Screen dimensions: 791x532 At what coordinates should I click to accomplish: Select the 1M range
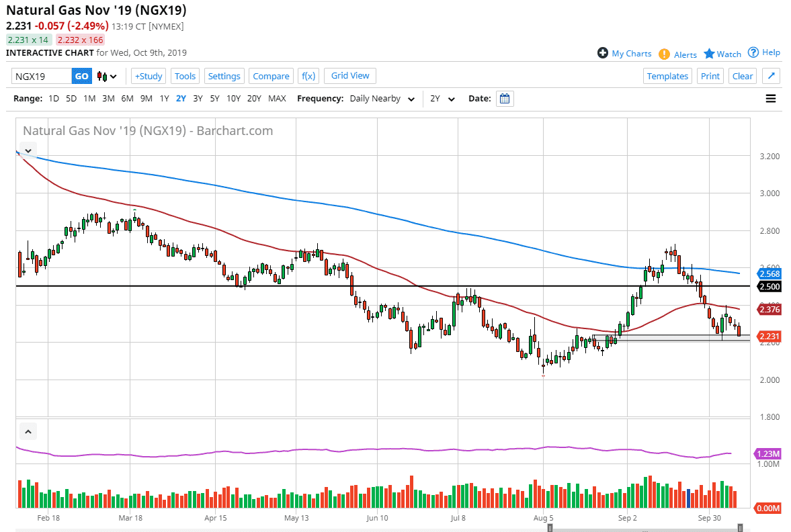tap(89, 98)
